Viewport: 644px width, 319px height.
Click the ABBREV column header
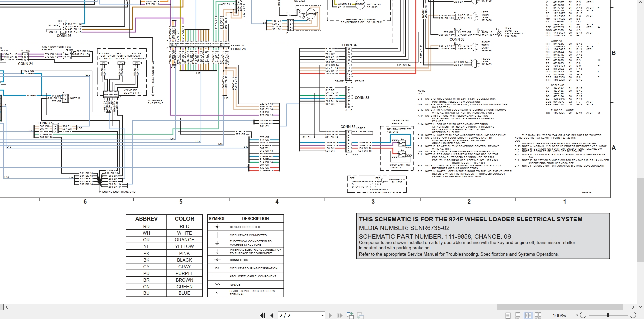coord(146,219)
